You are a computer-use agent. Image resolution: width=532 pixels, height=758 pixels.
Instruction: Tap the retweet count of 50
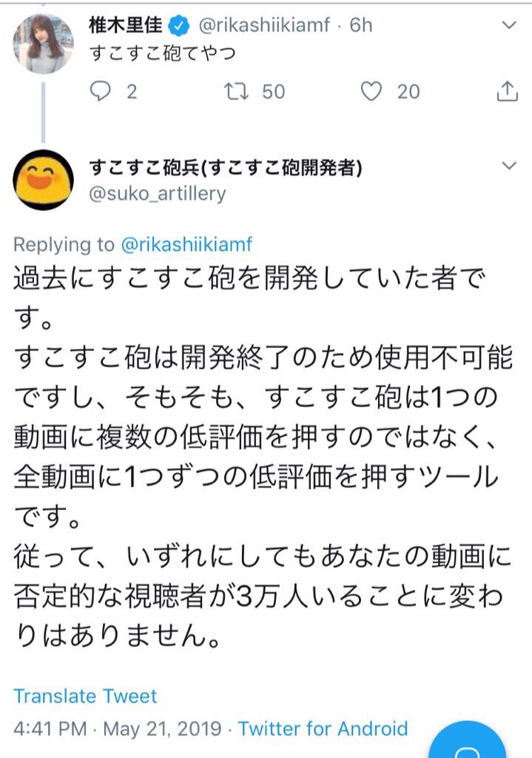point(273,91)
